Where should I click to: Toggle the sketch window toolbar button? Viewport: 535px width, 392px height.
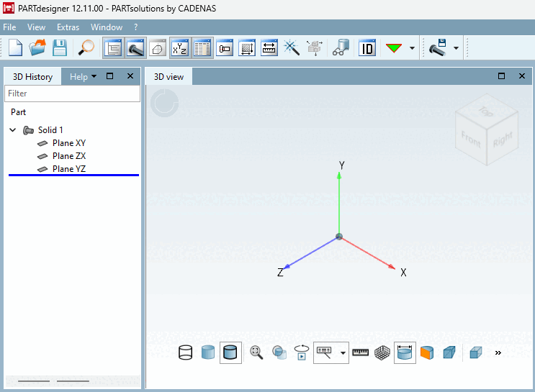coord(158,48)
